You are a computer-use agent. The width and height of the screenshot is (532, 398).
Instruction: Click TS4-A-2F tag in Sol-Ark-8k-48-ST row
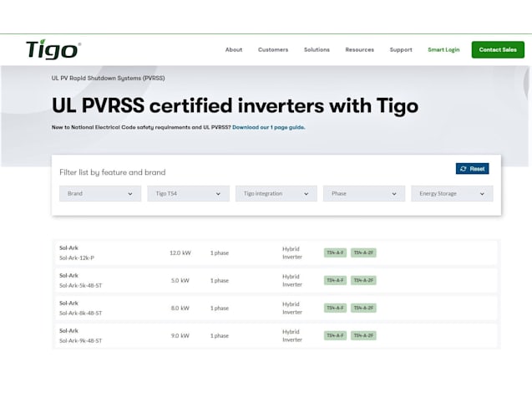[x=363, y=308]
